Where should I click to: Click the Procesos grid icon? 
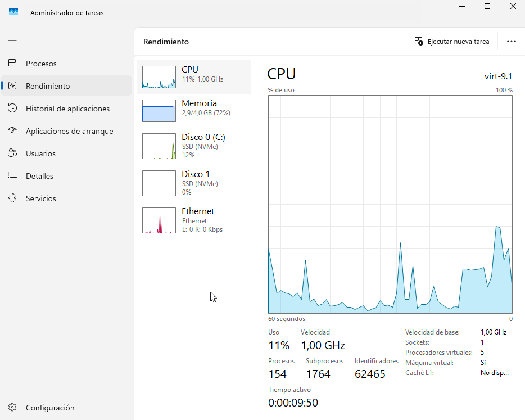point(12,63)
